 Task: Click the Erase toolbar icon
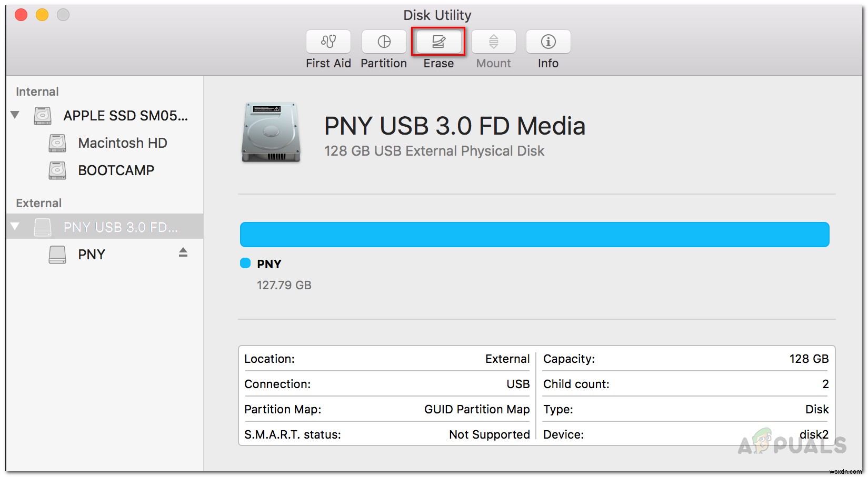(438, 42)
